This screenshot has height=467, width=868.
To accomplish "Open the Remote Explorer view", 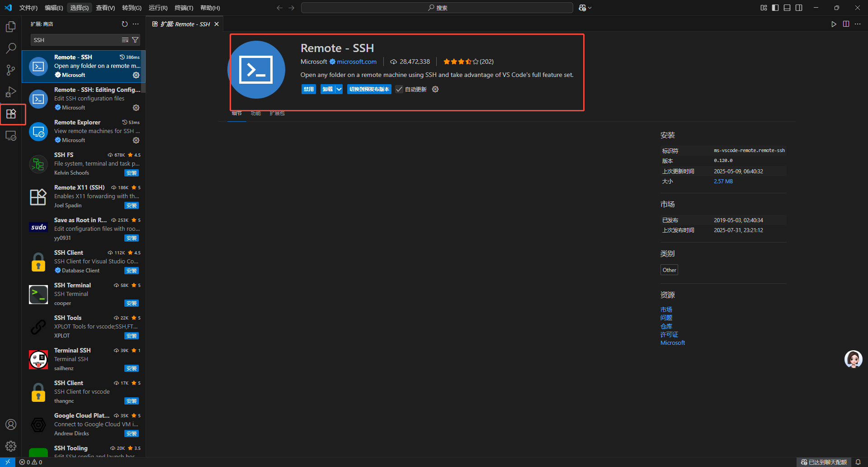I will [11, 135].
